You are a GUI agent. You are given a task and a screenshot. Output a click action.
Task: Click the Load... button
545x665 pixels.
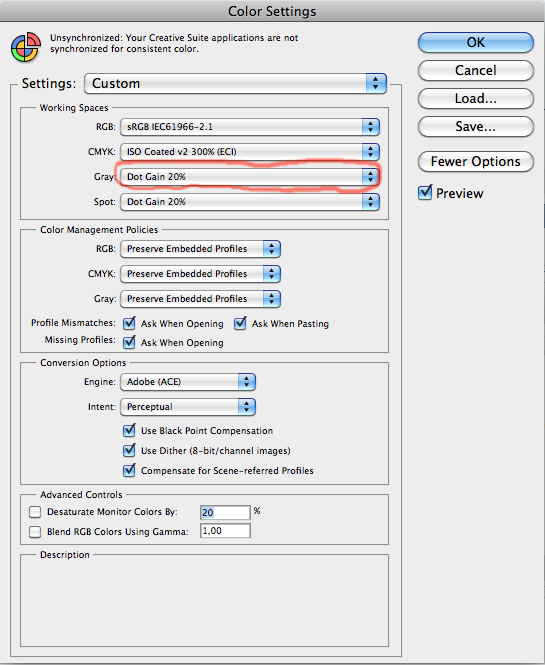point(475,99)
